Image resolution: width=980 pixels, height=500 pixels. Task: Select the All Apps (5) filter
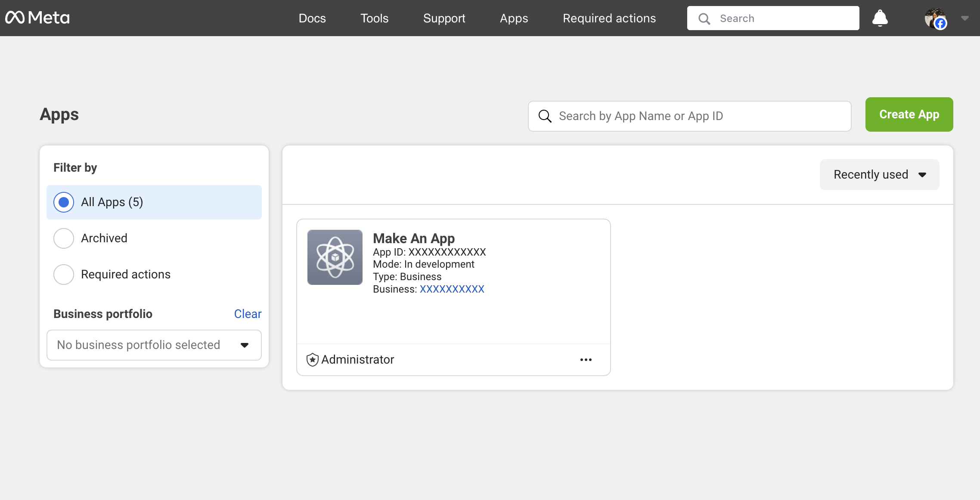tap(154, 202)
